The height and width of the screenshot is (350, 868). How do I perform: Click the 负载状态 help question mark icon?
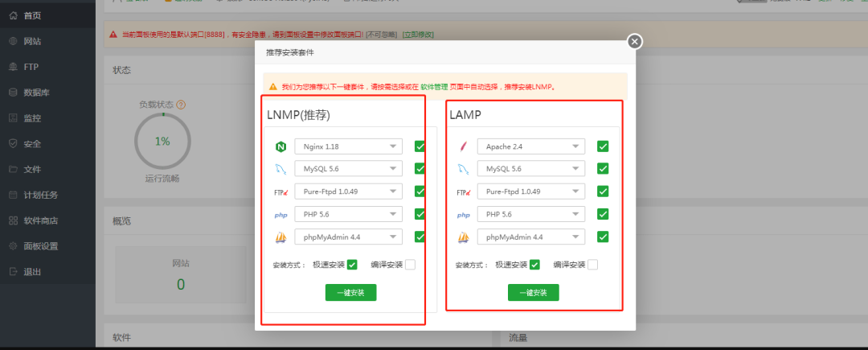tap(181, 104)
